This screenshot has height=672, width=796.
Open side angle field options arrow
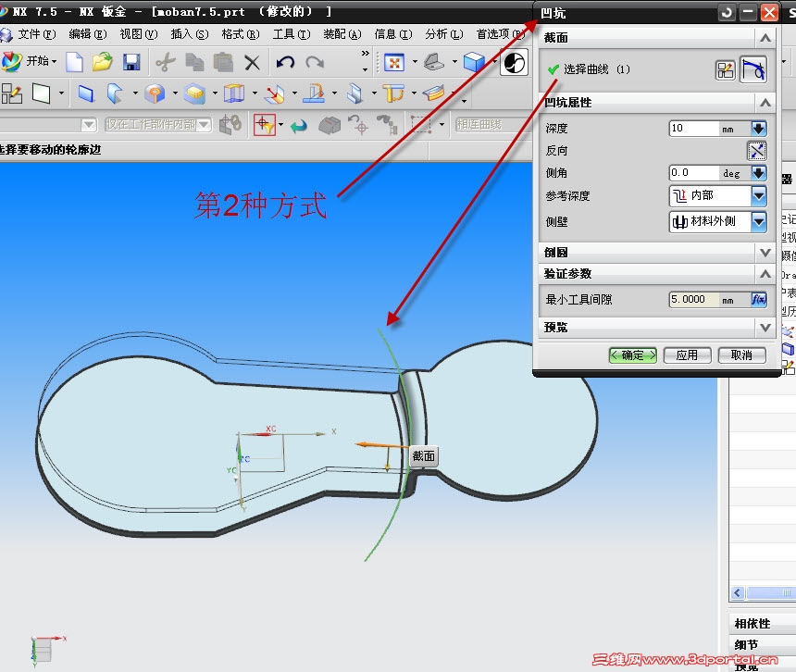click(x=758, y=173)
